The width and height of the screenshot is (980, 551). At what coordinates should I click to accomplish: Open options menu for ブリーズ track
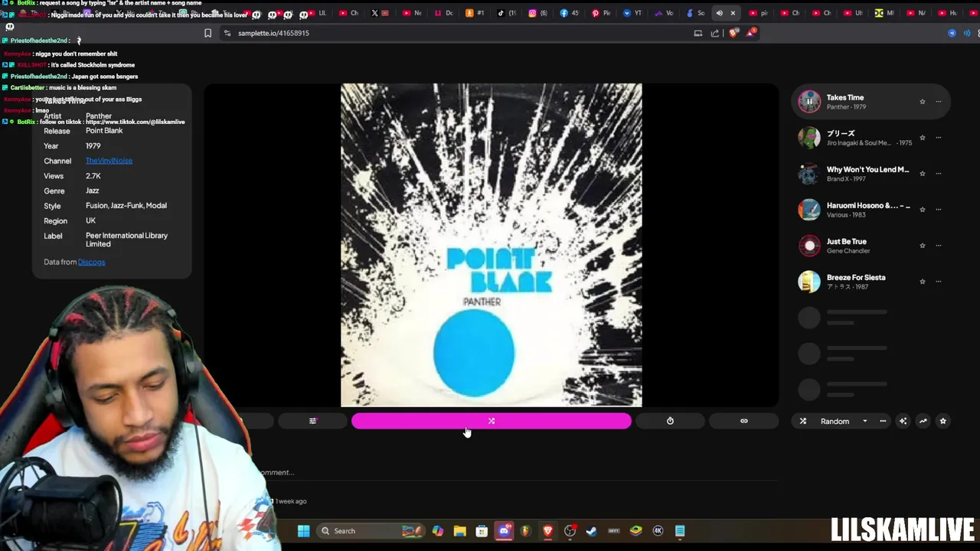(938, 138)
